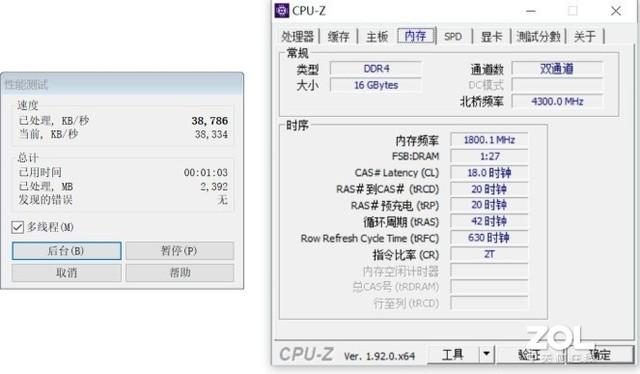
Task: Switch to the 处理器 tab
Action: tap(297, 36)
